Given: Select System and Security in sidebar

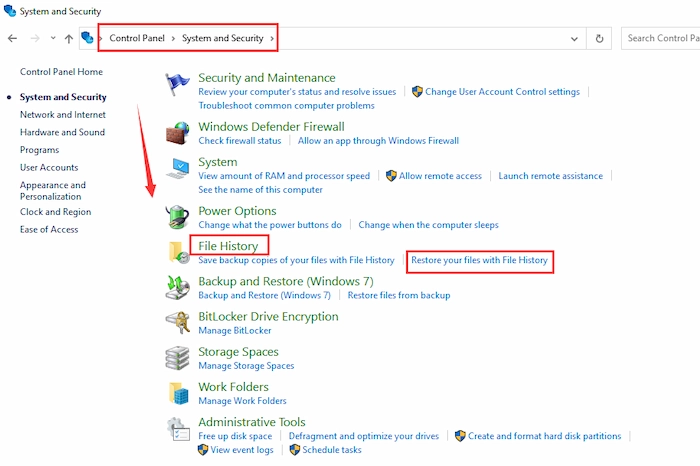Looking at the screenshot, I should point(63,97).
